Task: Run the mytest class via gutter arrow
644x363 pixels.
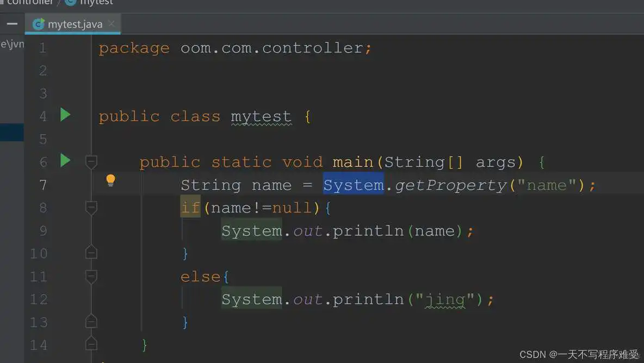Action: (x=65, y=115)
